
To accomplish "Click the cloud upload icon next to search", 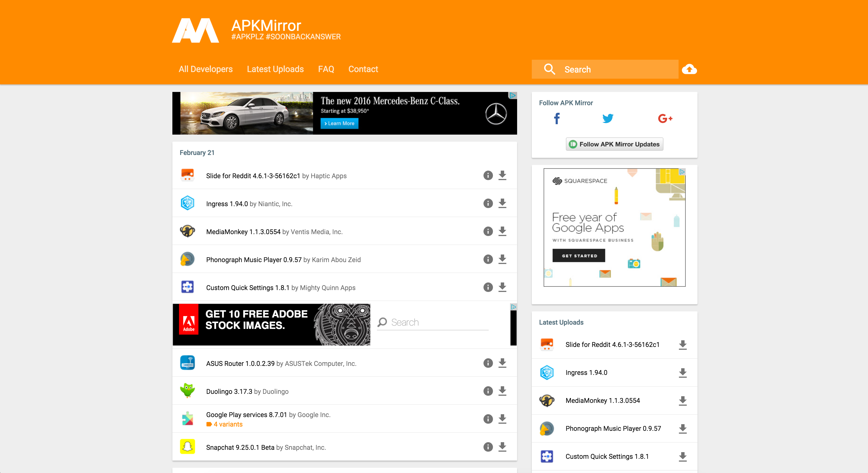I will tap(689, 69).
